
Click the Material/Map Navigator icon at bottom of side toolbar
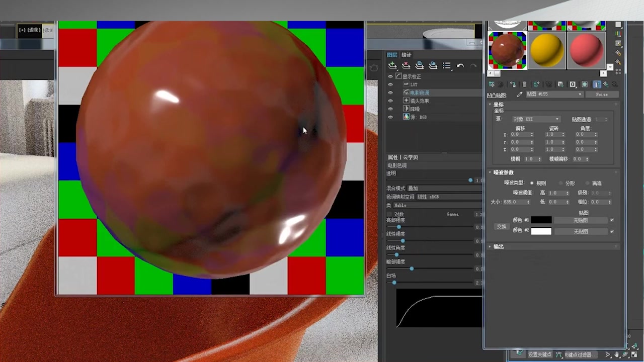click(618, 71)
